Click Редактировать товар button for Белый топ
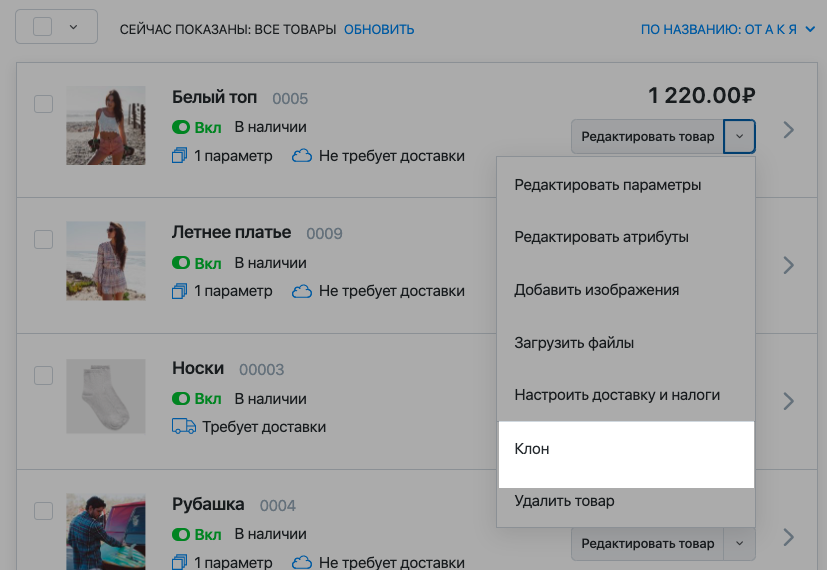The width and height of the screenshot is (827, 570). tap(648, 137)
